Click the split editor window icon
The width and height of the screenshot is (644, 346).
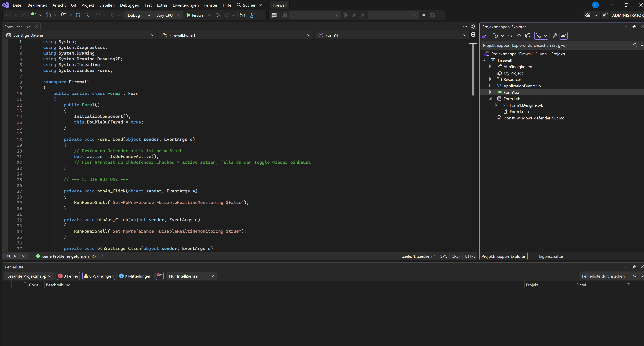click(473, 35)
